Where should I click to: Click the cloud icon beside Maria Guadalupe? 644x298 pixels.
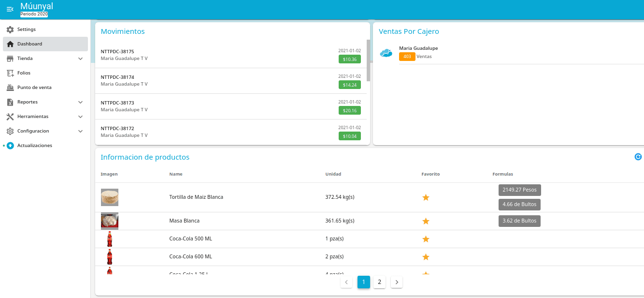(x=386, y=53)
